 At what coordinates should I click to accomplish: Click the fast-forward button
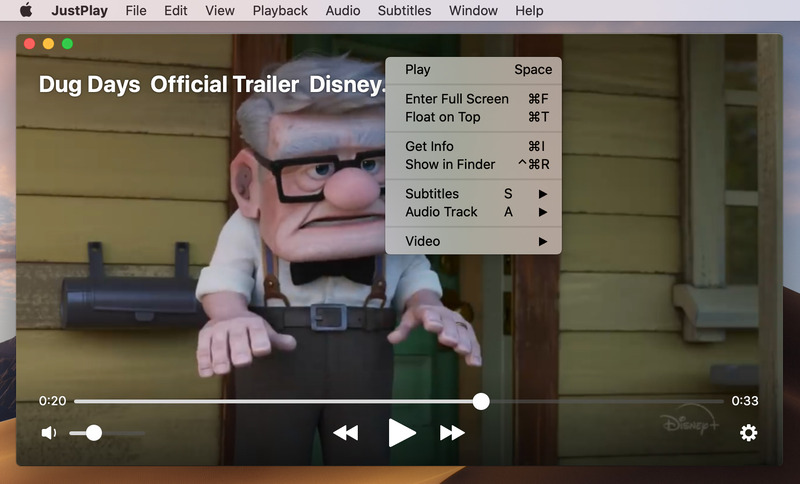click(x=452, y=433)
